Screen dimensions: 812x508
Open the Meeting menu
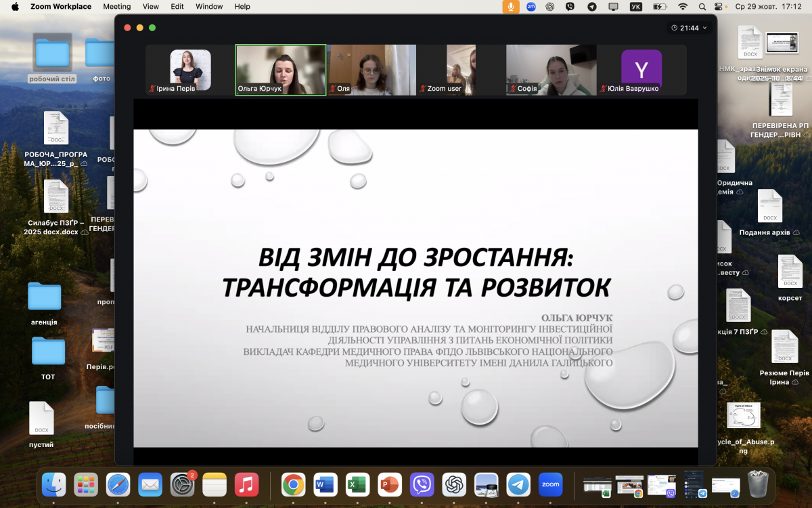pyautogui.click(x=117, y=7)
